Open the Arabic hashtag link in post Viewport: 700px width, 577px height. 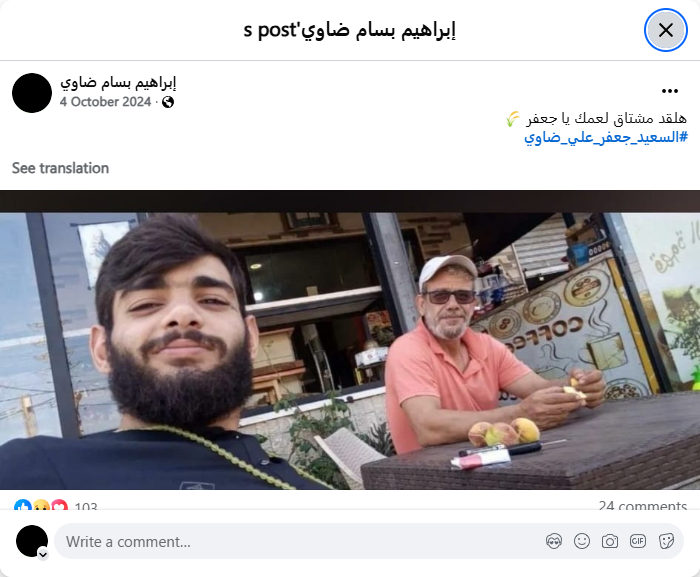tap(606, 138)
